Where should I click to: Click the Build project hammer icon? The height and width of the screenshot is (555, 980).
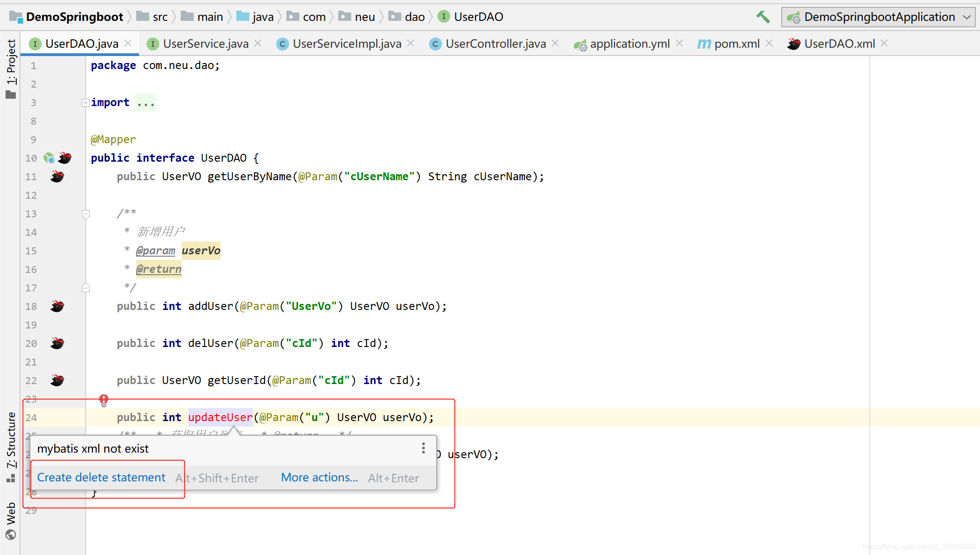pyautogui.click(x=763, y=17)
